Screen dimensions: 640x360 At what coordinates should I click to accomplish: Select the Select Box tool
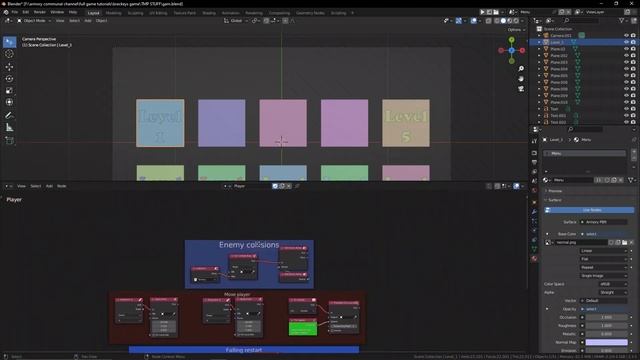9,42
